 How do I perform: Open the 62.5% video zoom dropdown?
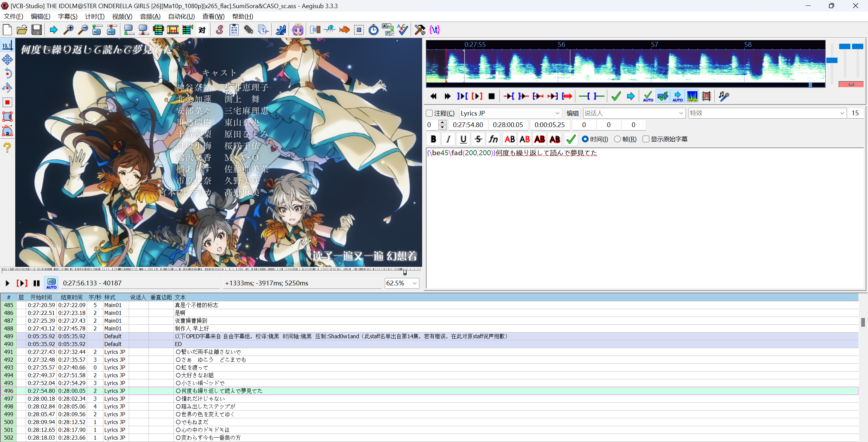click(415, 283)
